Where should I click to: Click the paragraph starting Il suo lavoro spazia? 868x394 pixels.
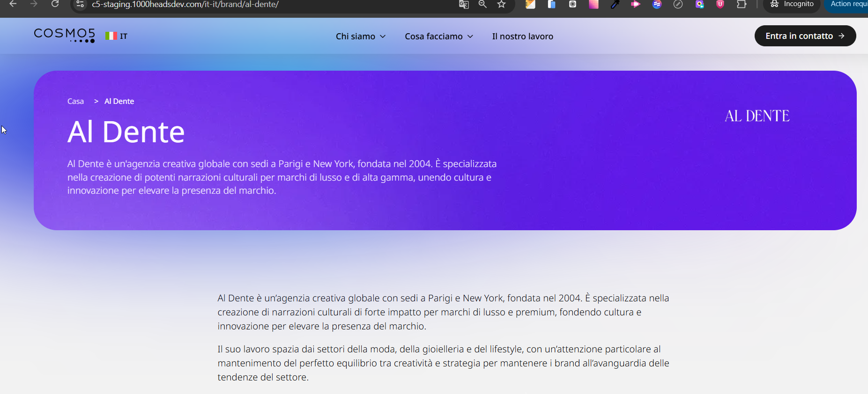[x=443, y=363]
